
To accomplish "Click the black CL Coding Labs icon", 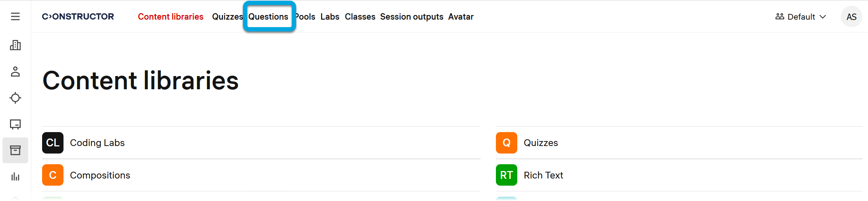I will click(53, 143).
